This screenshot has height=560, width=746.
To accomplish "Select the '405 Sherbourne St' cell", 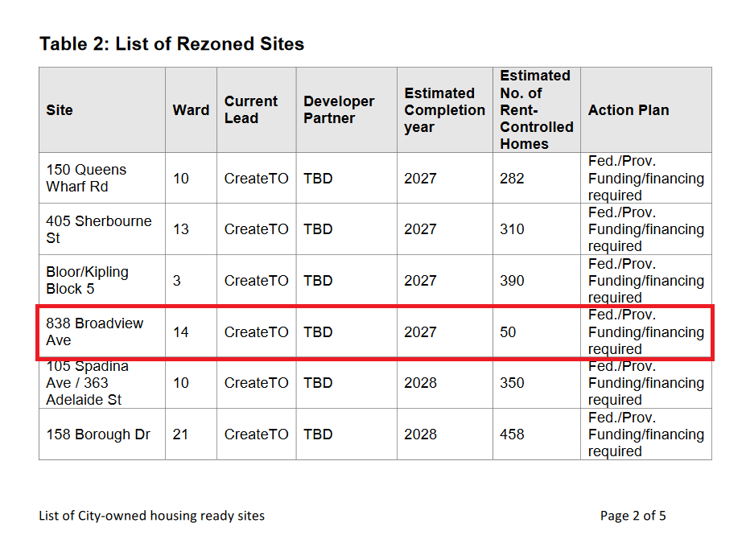I will pyautogui.click(x=98, y=229).
